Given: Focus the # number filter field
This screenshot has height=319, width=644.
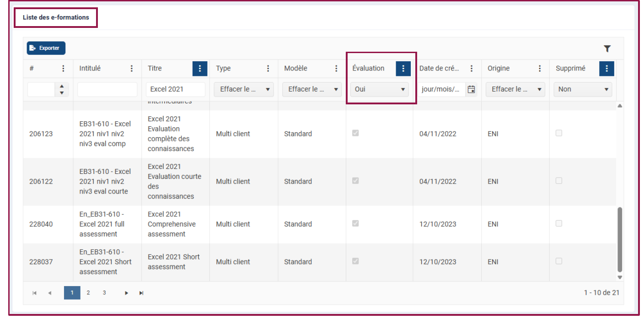Looking at the screenshot, I should (x=42, y=89).
